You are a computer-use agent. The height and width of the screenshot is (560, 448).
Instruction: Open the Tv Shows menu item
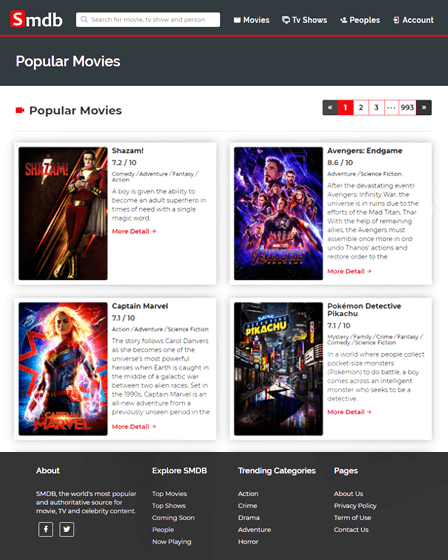(x=304, y=20)
